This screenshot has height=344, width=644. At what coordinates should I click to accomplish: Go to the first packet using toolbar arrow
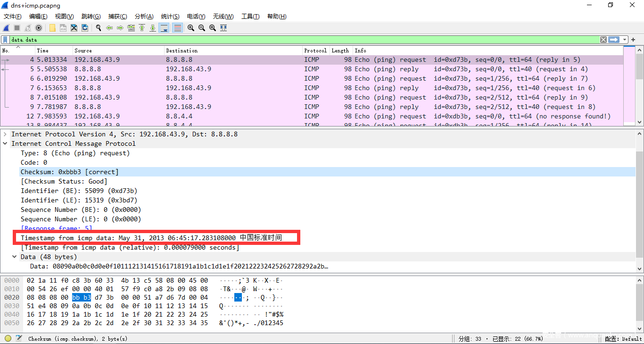142,28
